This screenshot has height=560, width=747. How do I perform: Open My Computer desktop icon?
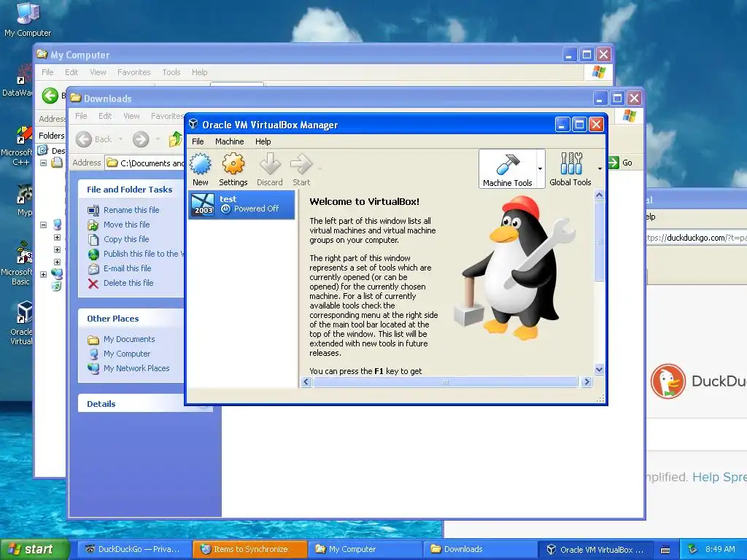pyautogui.click(x=28, y=20)
